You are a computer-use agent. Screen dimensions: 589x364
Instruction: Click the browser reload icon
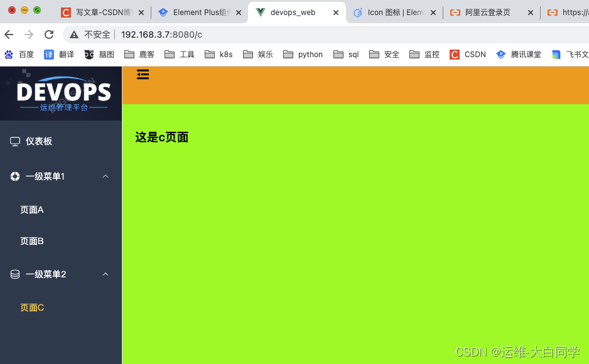click(x=50, y=35)
